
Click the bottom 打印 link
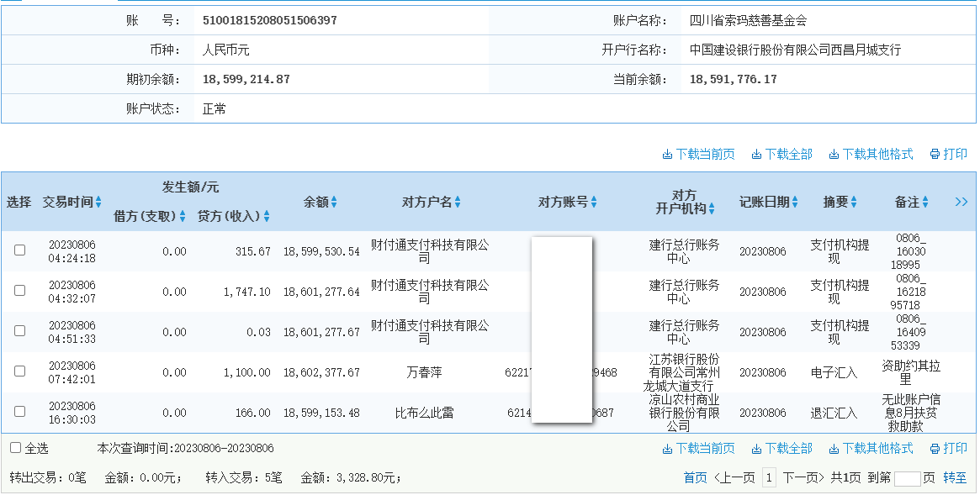pos(956,449)
